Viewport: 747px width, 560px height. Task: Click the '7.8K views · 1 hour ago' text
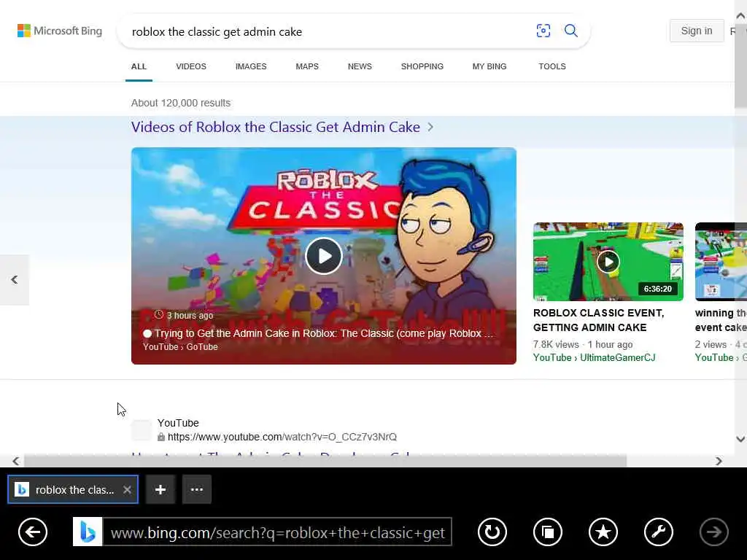pos(583,344)
